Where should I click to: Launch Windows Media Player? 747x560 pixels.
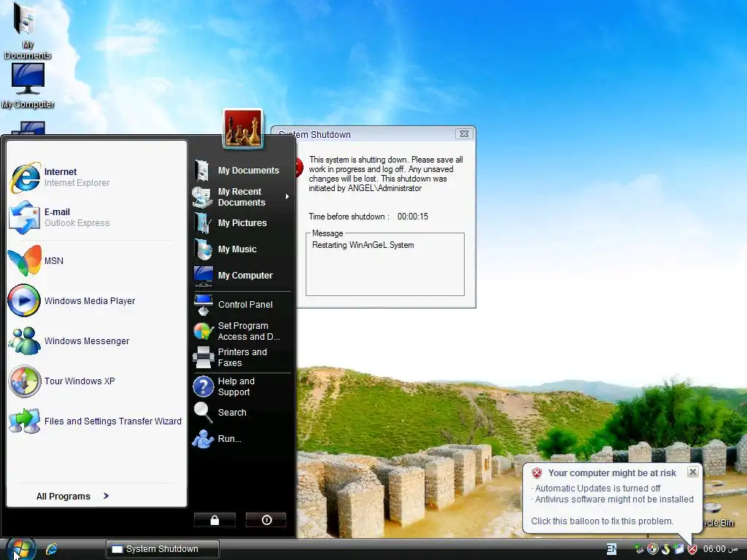(x=97, y=300)
